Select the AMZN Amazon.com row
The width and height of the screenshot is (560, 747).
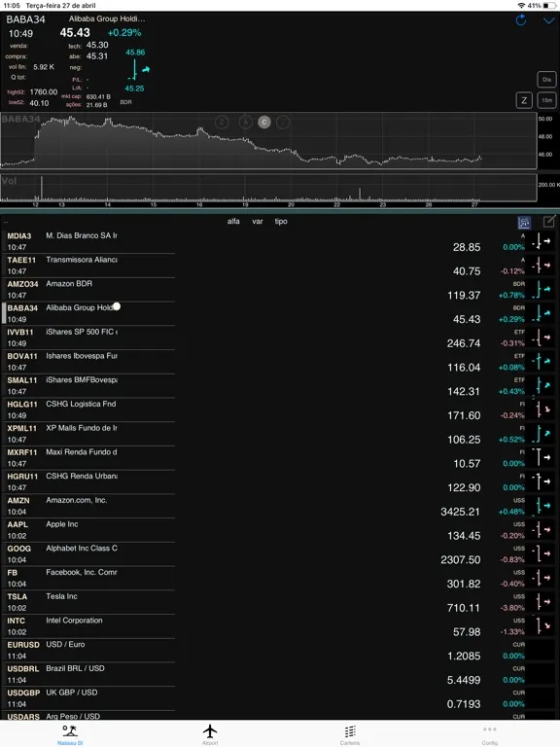(x=280, y=506)
